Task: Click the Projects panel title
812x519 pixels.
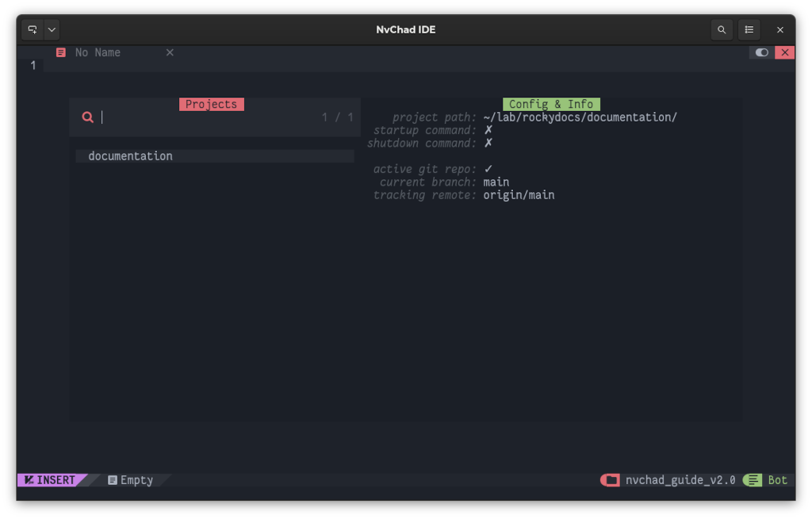Action: point(211,103)
